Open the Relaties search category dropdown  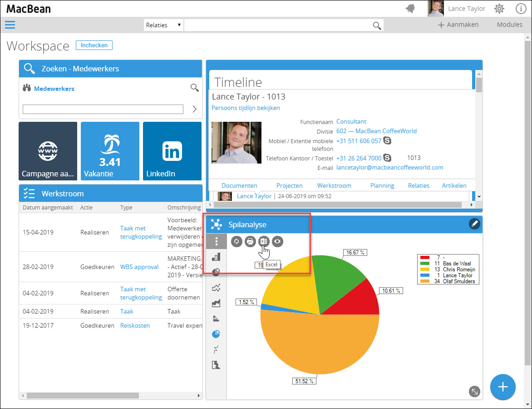(x=163, y=25)
